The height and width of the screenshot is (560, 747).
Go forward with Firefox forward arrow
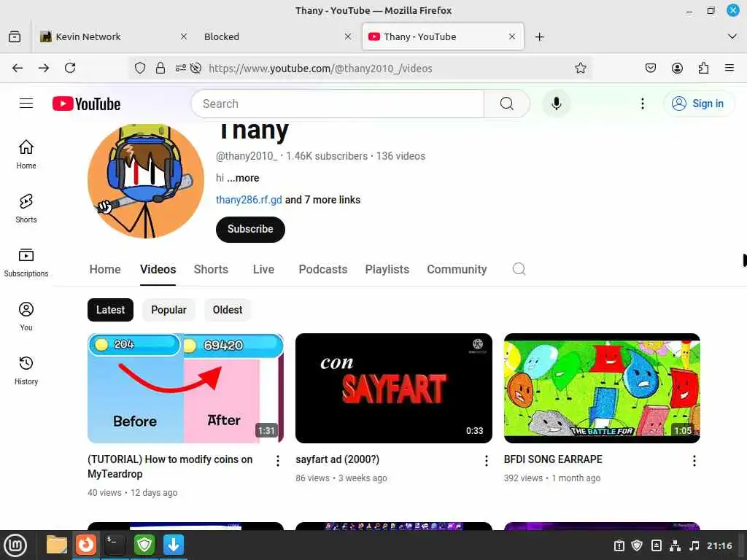click(x=44, y=68)
